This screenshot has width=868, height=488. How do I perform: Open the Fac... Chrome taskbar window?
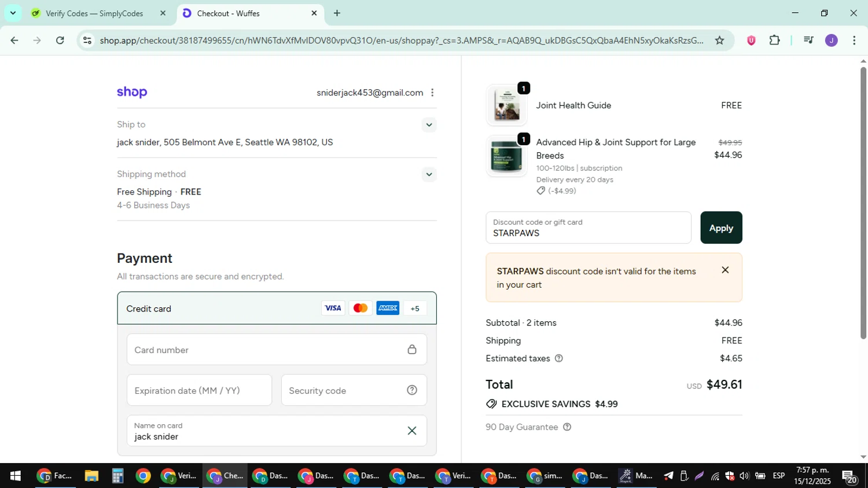pyautogui.click(x=55, y=476)
